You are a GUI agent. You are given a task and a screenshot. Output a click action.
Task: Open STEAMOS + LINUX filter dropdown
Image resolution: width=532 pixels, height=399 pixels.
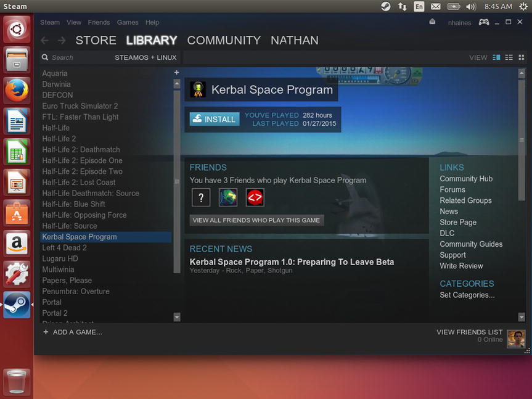point(145,58)
